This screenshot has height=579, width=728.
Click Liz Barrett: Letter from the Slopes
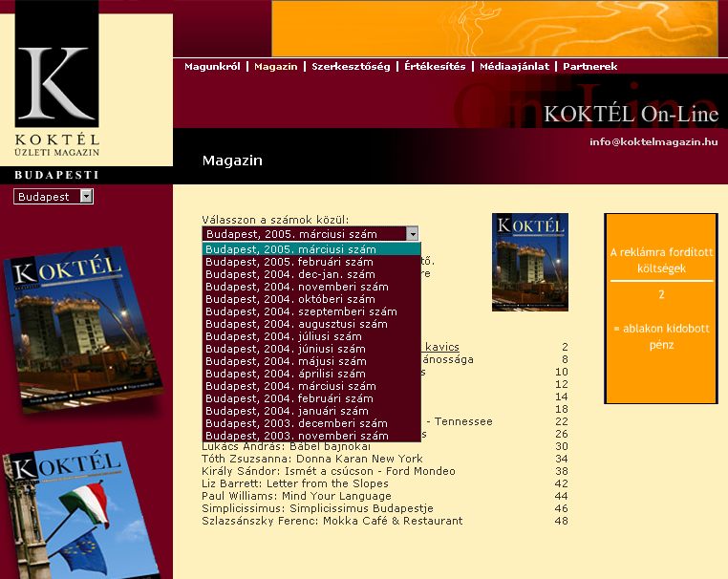[x=295, y=483]
